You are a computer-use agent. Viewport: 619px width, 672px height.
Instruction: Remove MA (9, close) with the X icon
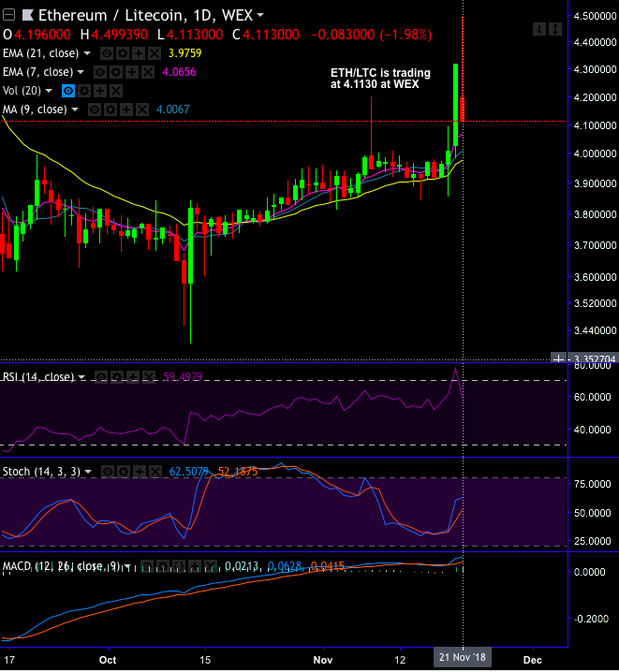coord(142,110)
